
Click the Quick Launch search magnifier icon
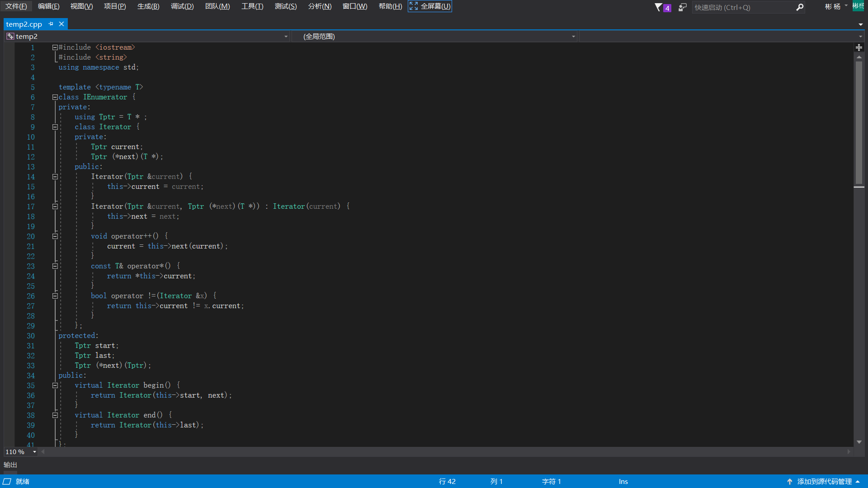pos(799,7)
